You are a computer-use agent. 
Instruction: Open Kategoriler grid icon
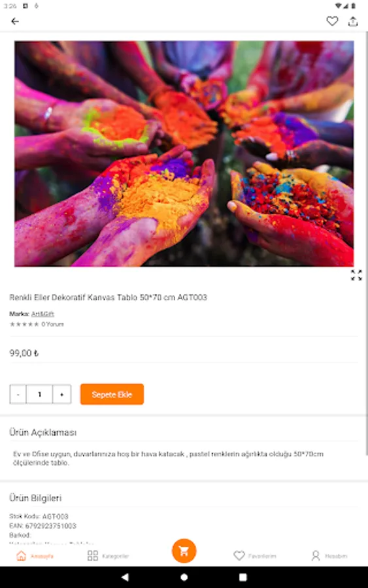tap(93, 556)
